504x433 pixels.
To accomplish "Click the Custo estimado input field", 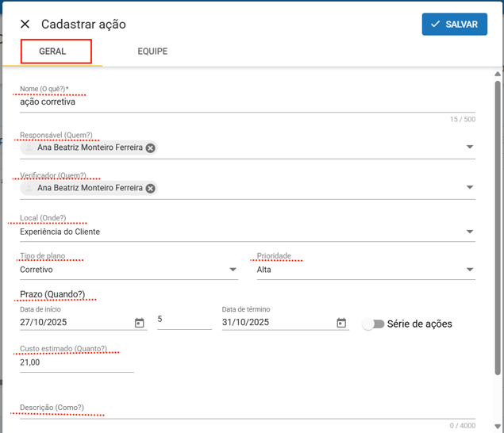I will [76, 362].
